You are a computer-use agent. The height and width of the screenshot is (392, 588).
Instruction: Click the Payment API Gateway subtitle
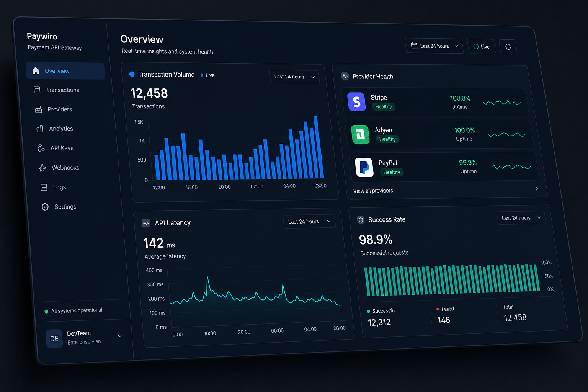(55, 47)
